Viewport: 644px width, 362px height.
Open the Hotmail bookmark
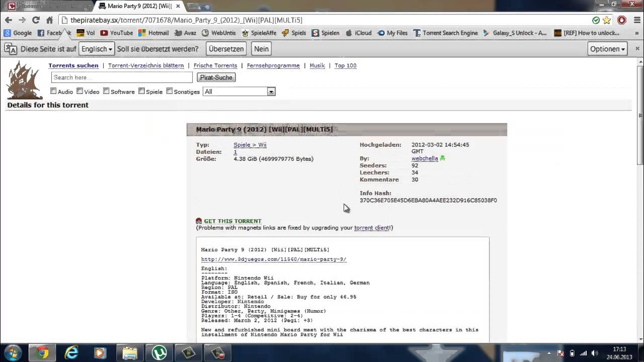[x=153, y=33]
